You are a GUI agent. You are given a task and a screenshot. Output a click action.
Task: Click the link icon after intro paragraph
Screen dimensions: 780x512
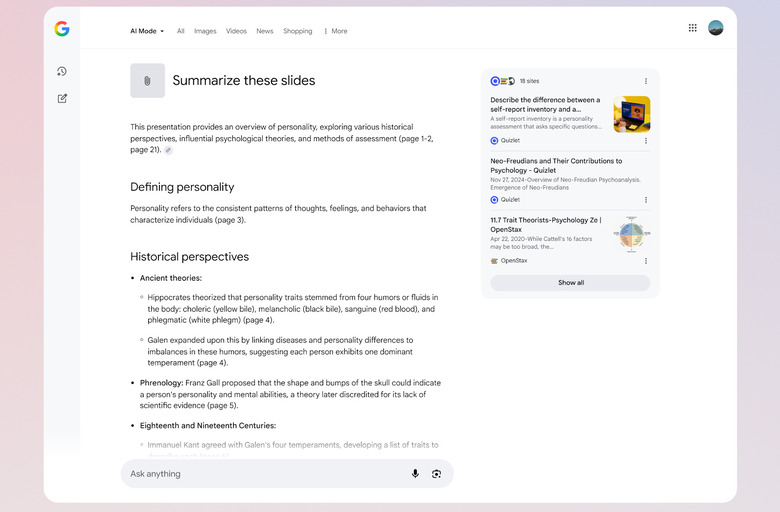pyautogui.click(x=168, y=150)
